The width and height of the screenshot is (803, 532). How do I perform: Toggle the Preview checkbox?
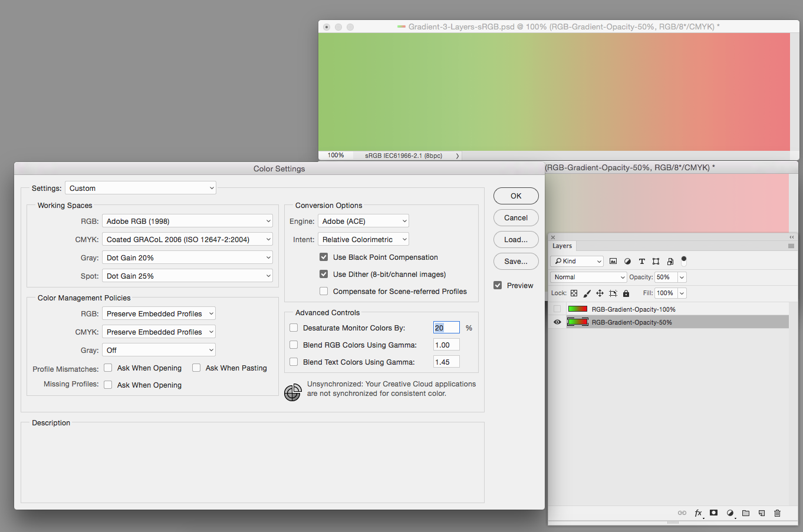click(x=498, y=286)
